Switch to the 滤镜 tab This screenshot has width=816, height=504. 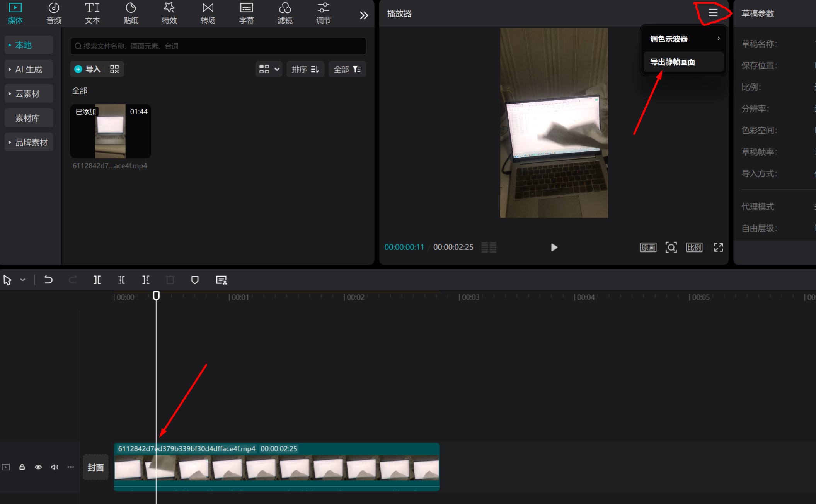[x=285, y=14]
